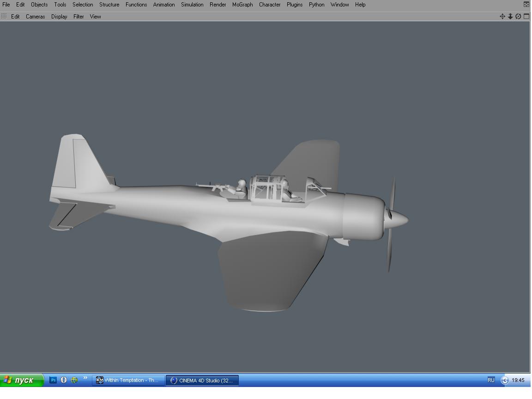Click the viewport pan (move camera) icon

[502, 16]
